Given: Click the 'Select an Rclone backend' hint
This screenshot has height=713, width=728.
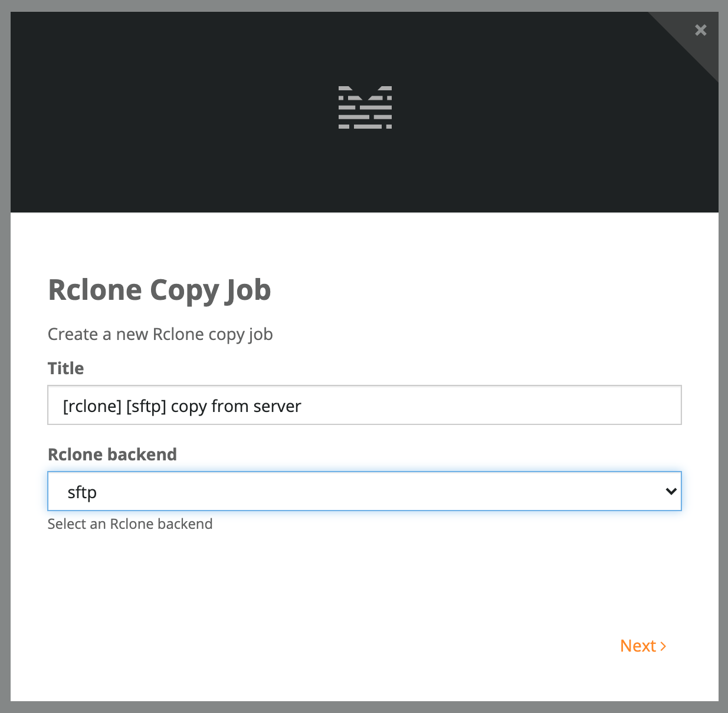Looking at the screenshot, I should 130,524.
